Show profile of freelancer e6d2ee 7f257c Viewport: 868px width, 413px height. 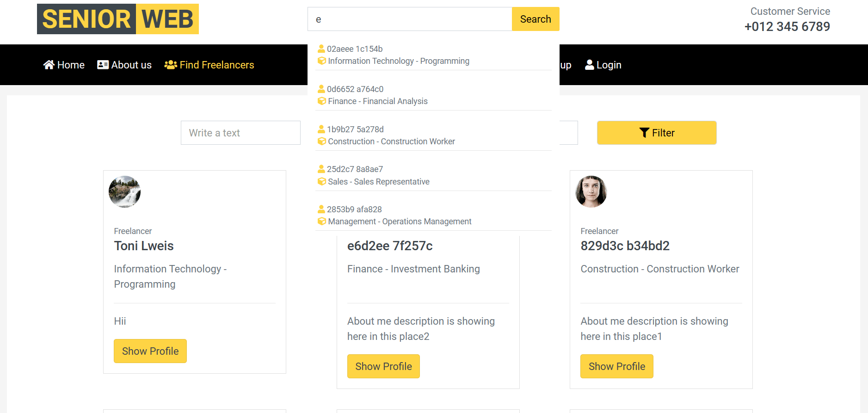click(x=383, y=366)
